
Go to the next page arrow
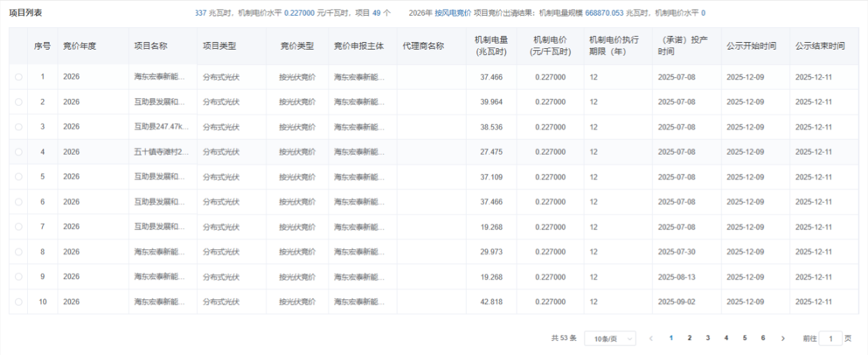tap(783, 338)
